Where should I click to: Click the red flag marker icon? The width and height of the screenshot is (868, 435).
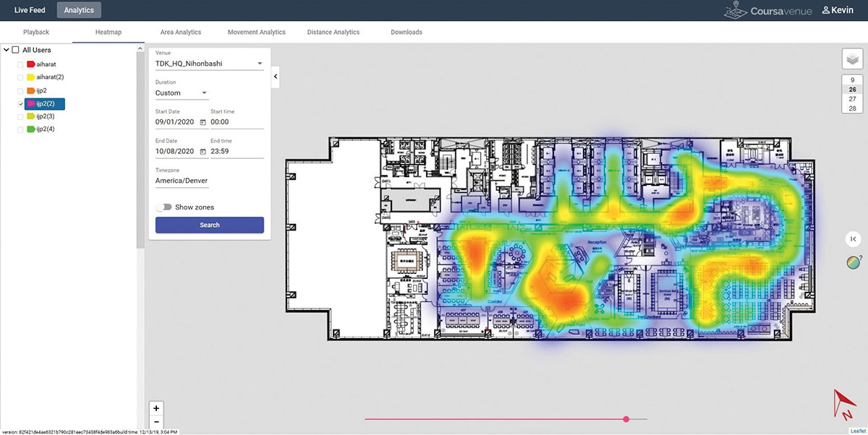[845, 404]
